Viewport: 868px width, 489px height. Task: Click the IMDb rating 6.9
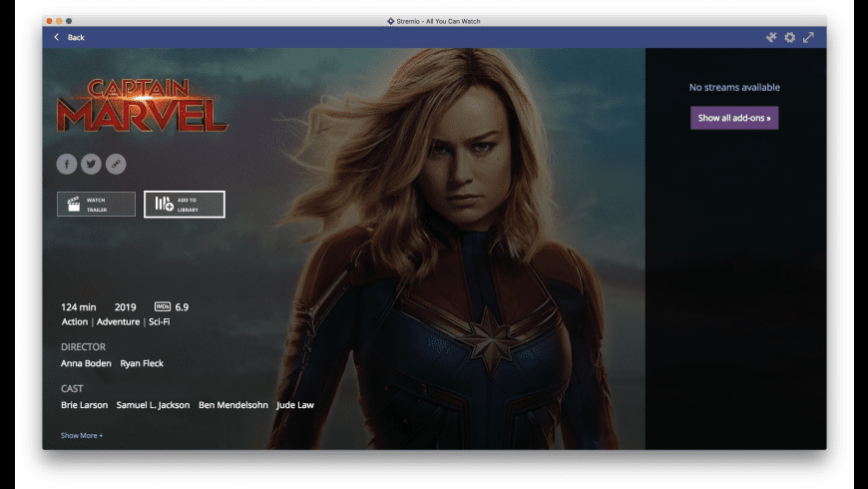point(182,306)
